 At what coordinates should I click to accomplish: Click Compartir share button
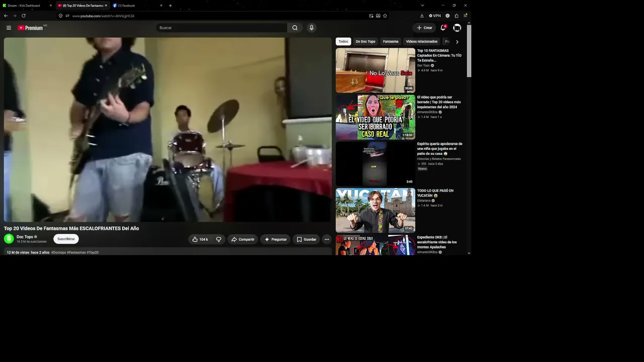pos(243,239)
